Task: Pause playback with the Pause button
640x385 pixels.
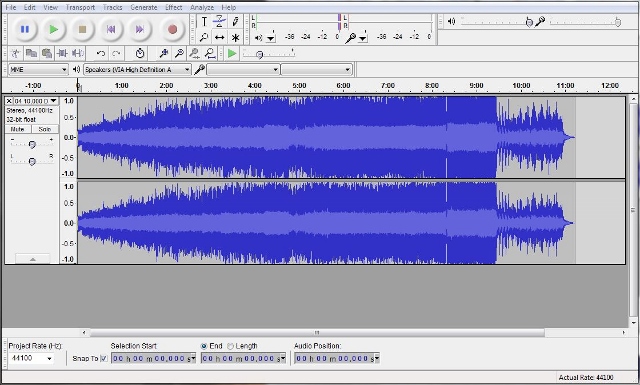Action: (x=25, y=29)
